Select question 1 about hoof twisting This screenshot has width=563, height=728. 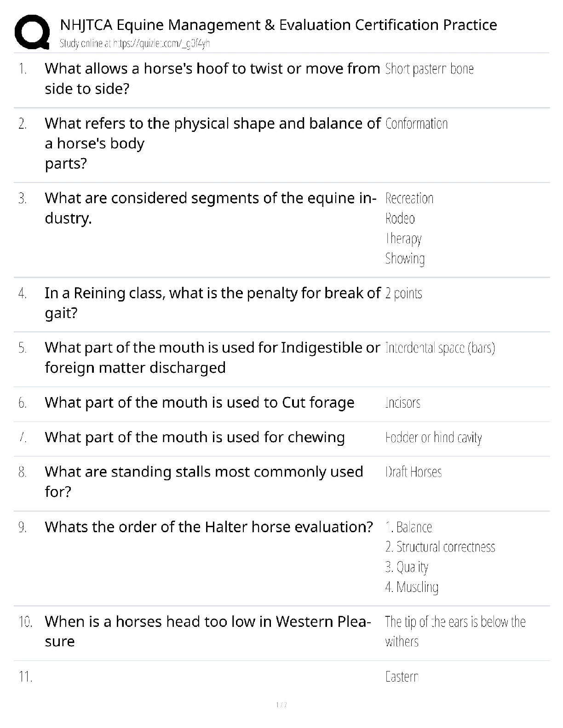(x=212, y=78)
